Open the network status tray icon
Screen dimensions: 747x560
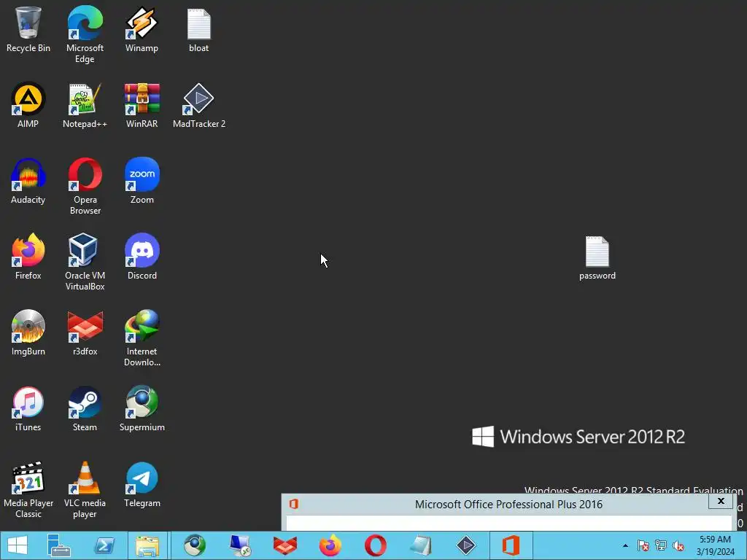pyautogui.click(x=661, y=545)
